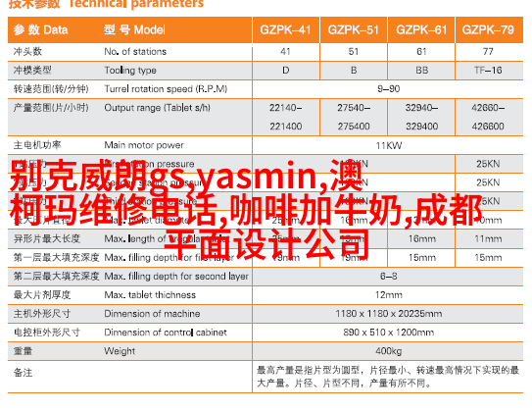Select 'Main motor power' label
This screenshot has height=411, width=532.
click(144, 145)
